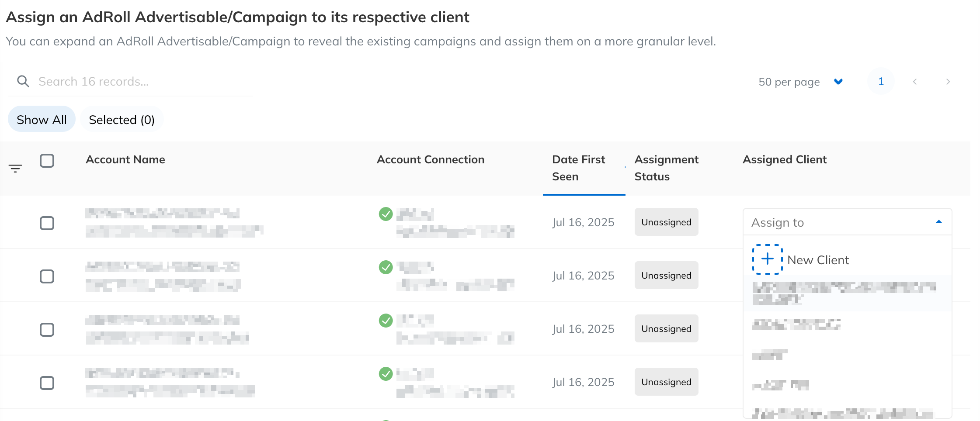This screenshot has height=421, width=980.
Task: Click the Assign to dropdown caret
Action: 938,222
